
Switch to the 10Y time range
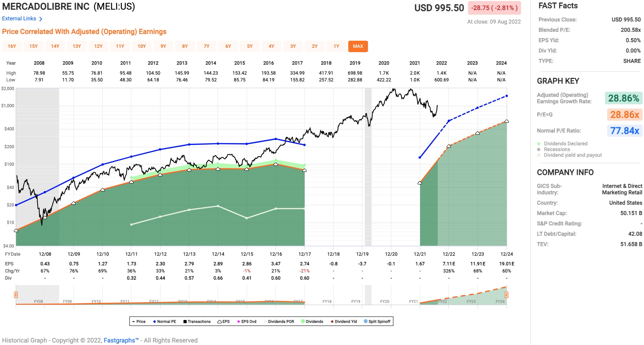tap(142, 46)
